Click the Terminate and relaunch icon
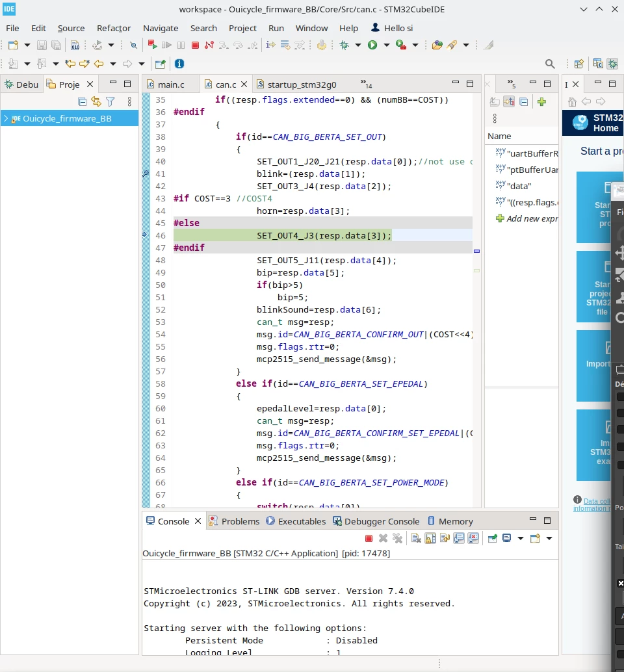The width and height of the screenshot is (624, 672). [x=152, y=45]
